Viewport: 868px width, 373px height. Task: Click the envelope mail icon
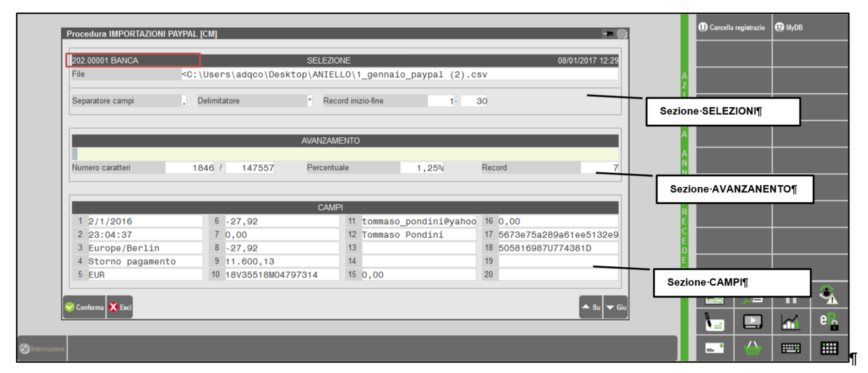pyautogui.click(x=714, y=348)
